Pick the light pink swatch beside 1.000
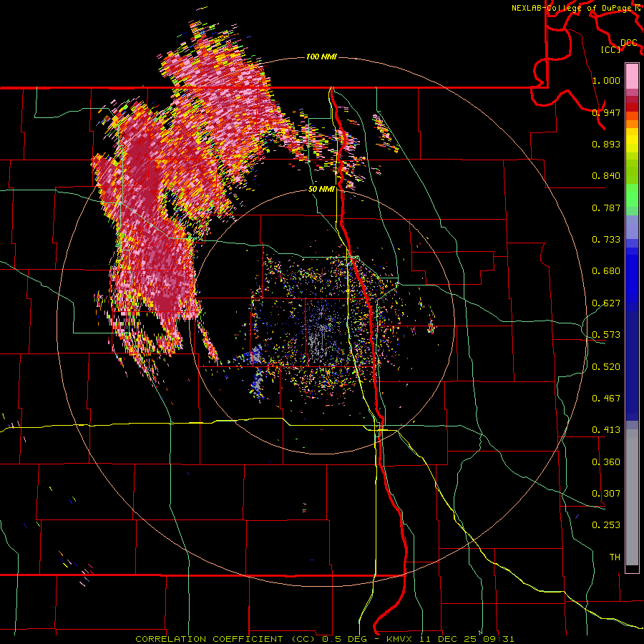 [632, 77]
